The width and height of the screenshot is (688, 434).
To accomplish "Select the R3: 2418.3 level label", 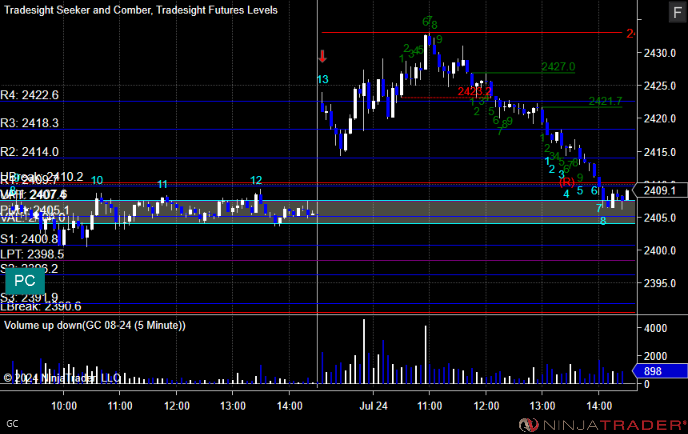I will tap(29, 123).
